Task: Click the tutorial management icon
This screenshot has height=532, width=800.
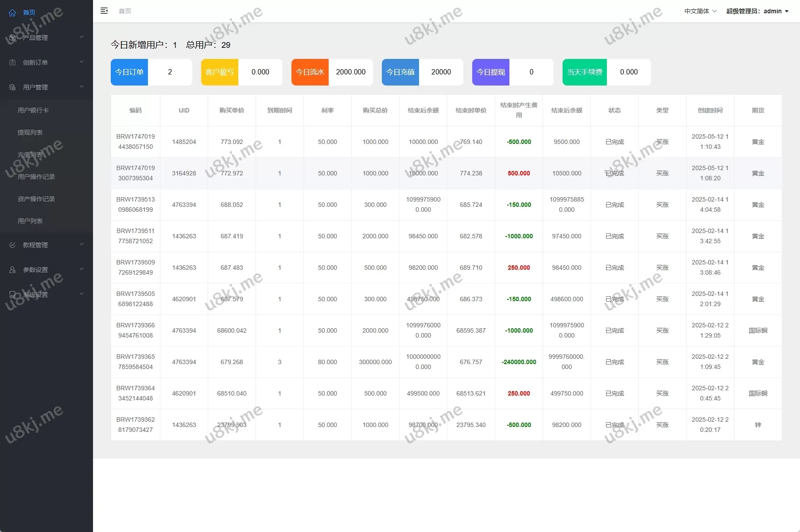Action: [12, 245]
